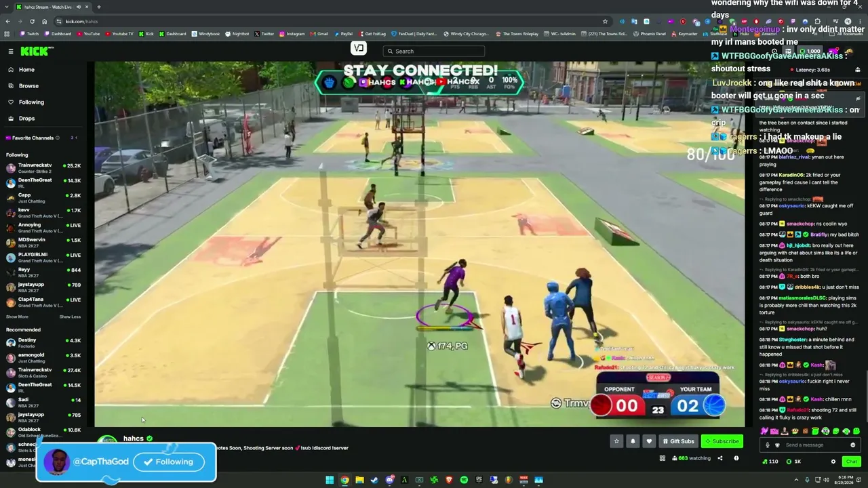This screenshot has height=488, width=868.
Task: Open the hahcs channel name link
Action: [134, 439]
